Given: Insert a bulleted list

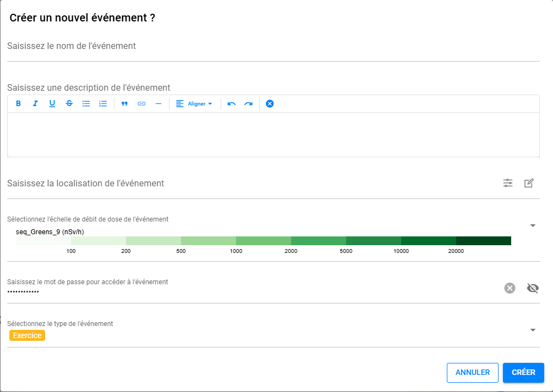Looking at the screenshot, I should [86, 103].
